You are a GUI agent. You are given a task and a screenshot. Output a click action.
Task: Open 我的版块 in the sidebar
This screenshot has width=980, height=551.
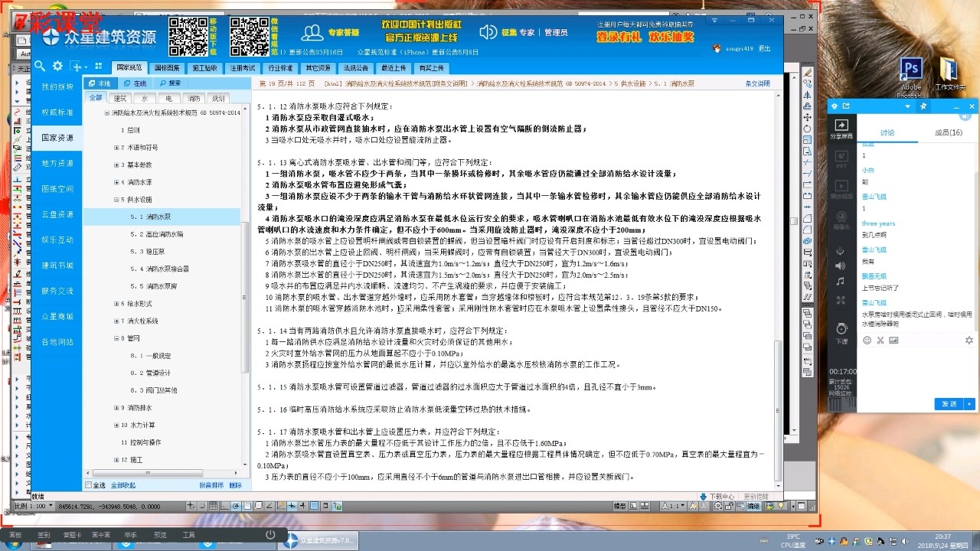coord(57,86)
